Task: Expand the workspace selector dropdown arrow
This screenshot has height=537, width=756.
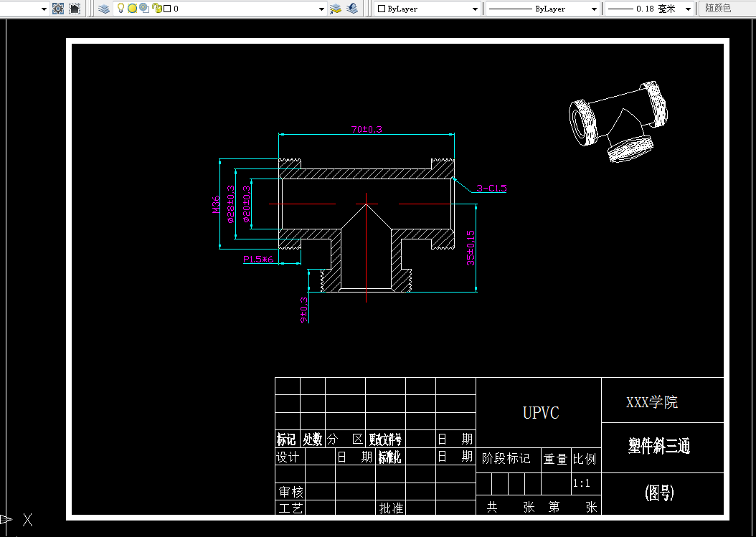Action: pyautogui.click(x=44, y=9)
